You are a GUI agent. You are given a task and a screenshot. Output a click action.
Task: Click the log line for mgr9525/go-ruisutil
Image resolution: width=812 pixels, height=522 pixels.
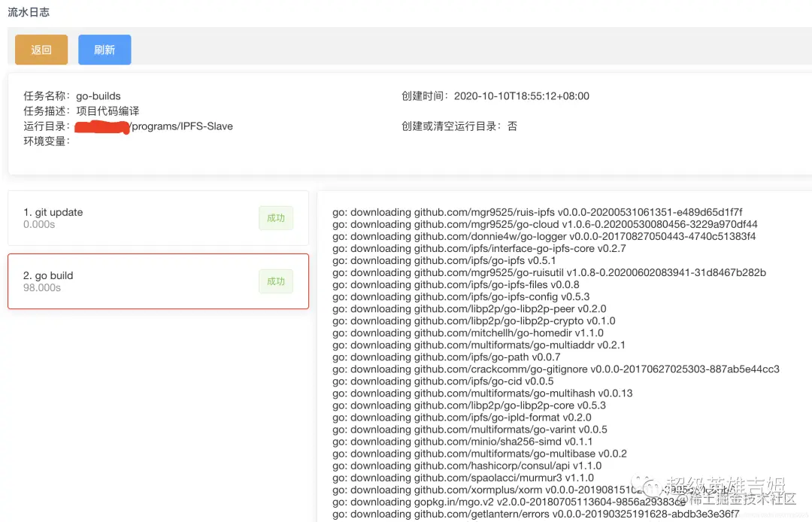tap(550, 272)
